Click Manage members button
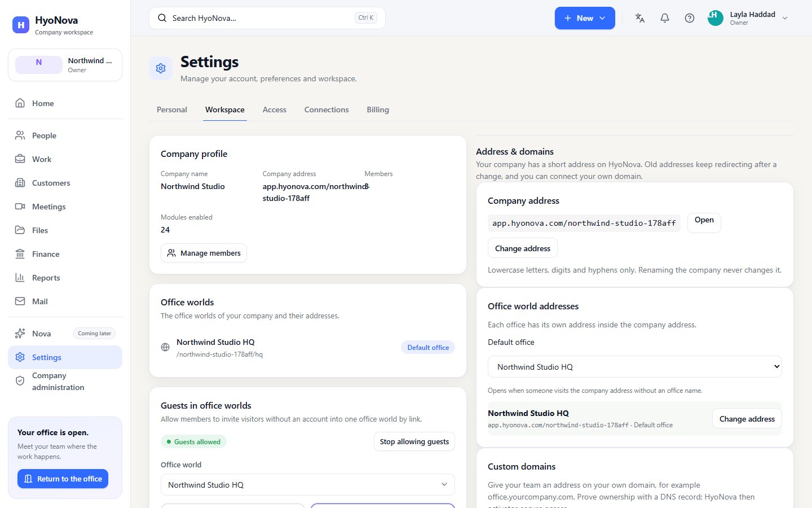This screenshot has height=508, width=812. pyautogui.click(x=204, y=253)
